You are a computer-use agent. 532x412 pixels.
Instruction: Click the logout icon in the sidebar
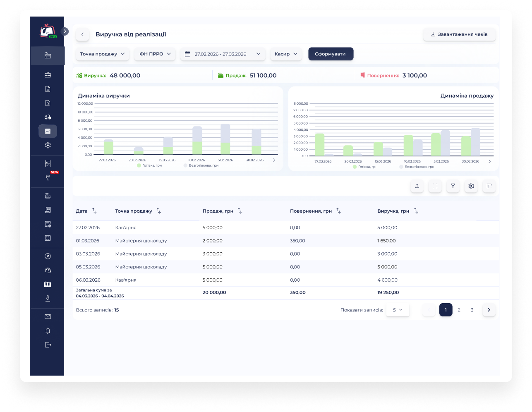[x=48, y=345]
